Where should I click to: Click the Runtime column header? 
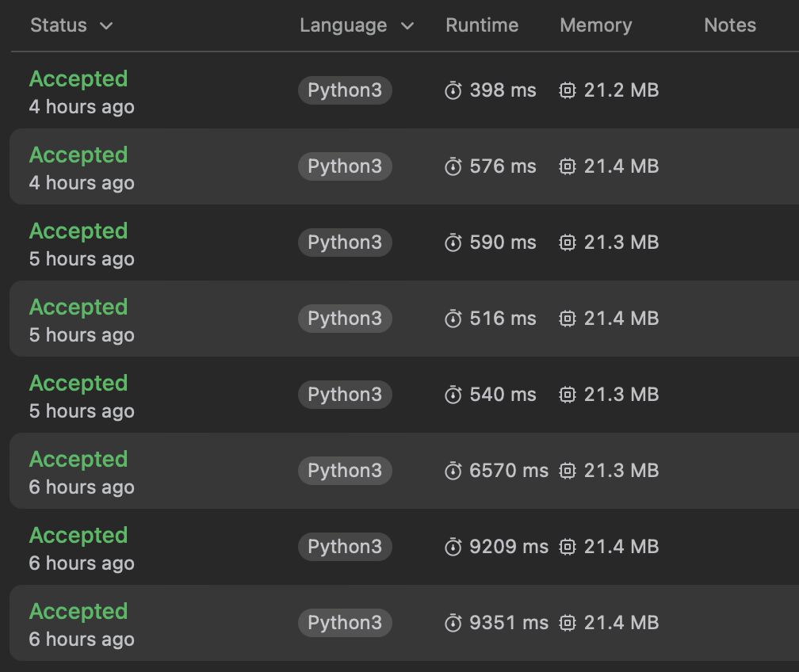coord(482,25)
